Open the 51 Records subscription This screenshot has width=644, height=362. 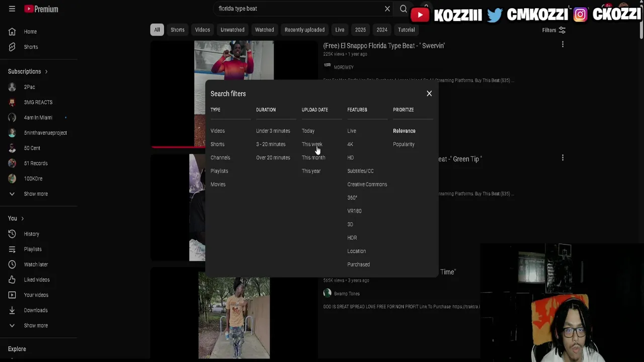[x=36, y=163]
